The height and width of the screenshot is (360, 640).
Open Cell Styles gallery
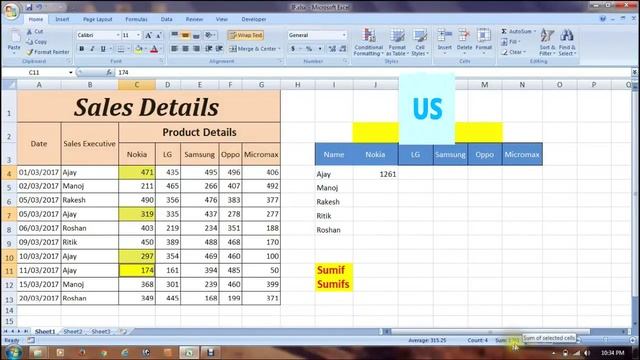pyautogui.click(x=420, y=42)
